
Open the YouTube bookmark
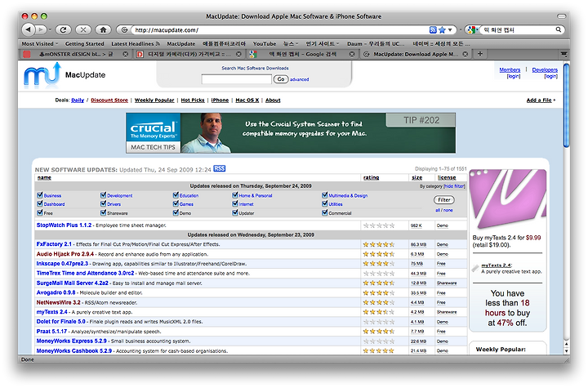tap(265, 44)
